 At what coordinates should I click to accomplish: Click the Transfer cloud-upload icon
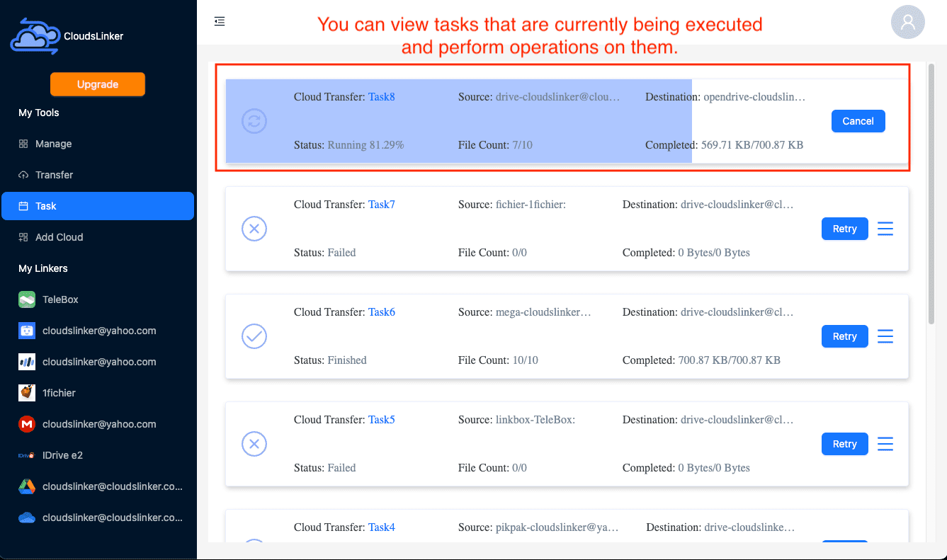pyautogui.click(x=23, y=175)
